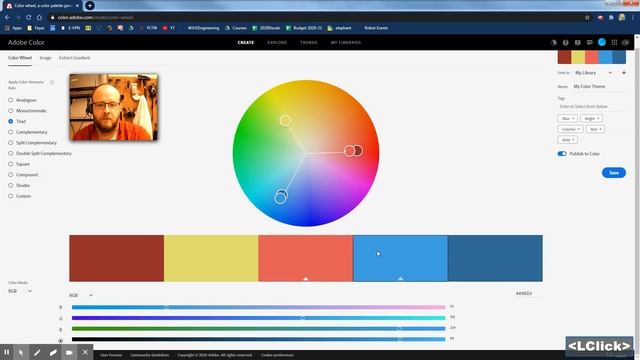The height and width of the screenshot is (360, 640).
Task: Adjust the G channel slider
Action: [258, 318]
